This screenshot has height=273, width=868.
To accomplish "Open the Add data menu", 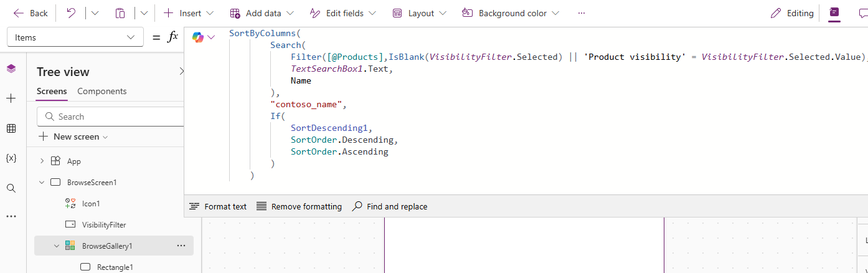I will (x=262, y=13).
